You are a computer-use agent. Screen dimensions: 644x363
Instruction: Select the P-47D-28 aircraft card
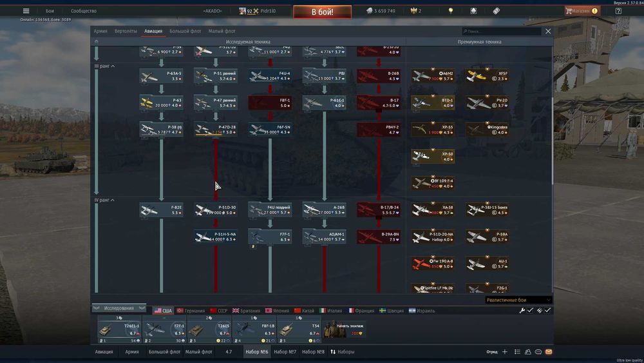[215, 130]
